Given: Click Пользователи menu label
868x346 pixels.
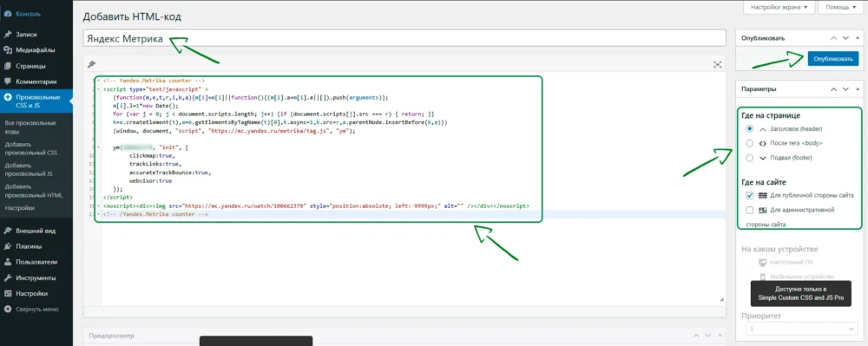Looking at the screenshot, I should 36,262.
